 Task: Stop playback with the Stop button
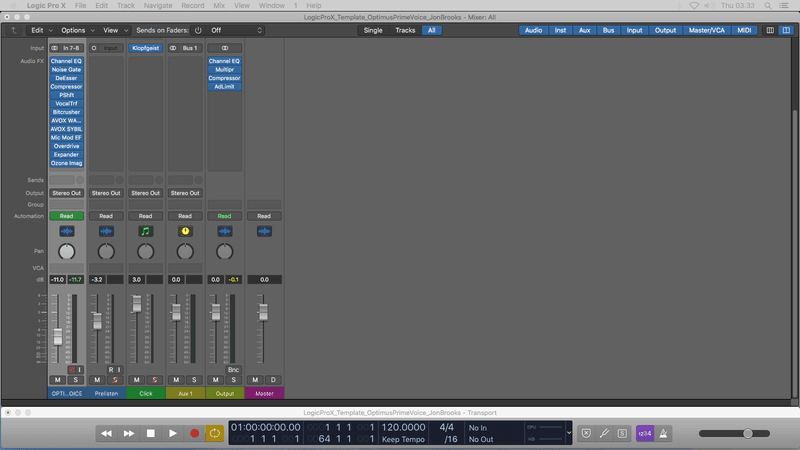(x=151, y=433)
